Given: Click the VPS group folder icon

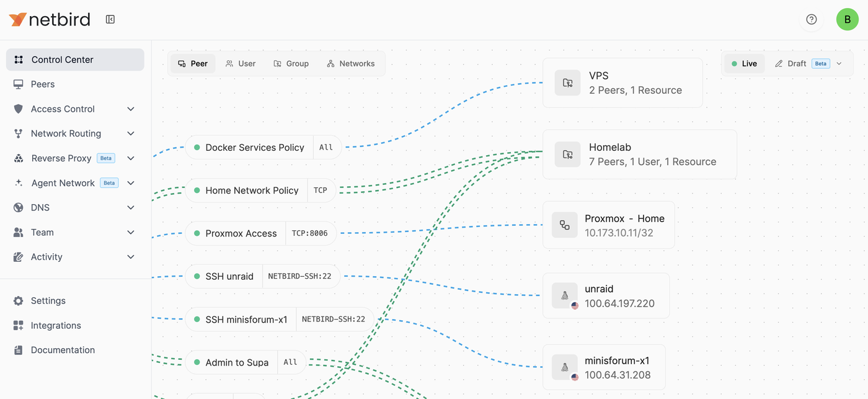Looking at the screenshot, I should pyautogui.click(x=567, y=83).
